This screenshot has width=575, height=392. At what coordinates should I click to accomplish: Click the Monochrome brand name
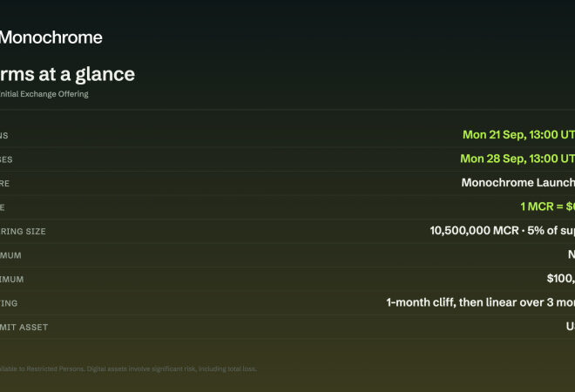click(51, 37)
